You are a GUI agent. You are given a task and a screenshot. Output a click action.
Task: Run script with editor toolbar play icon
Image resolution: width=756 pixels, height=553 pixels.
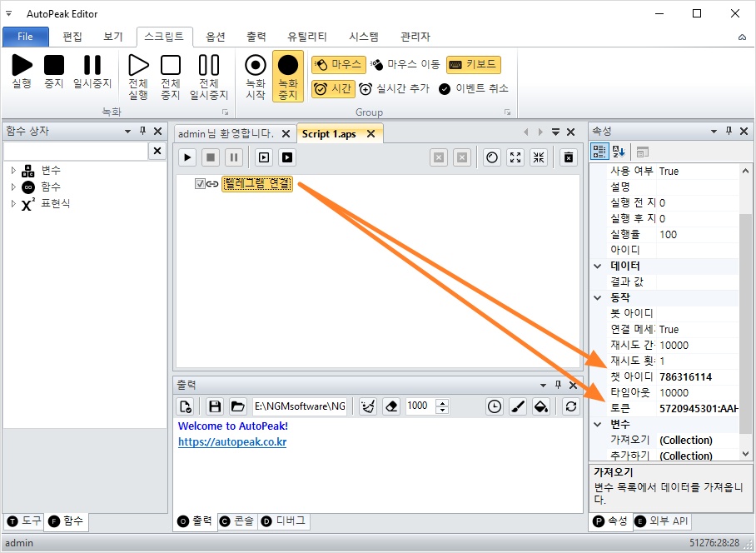(187, 157)
